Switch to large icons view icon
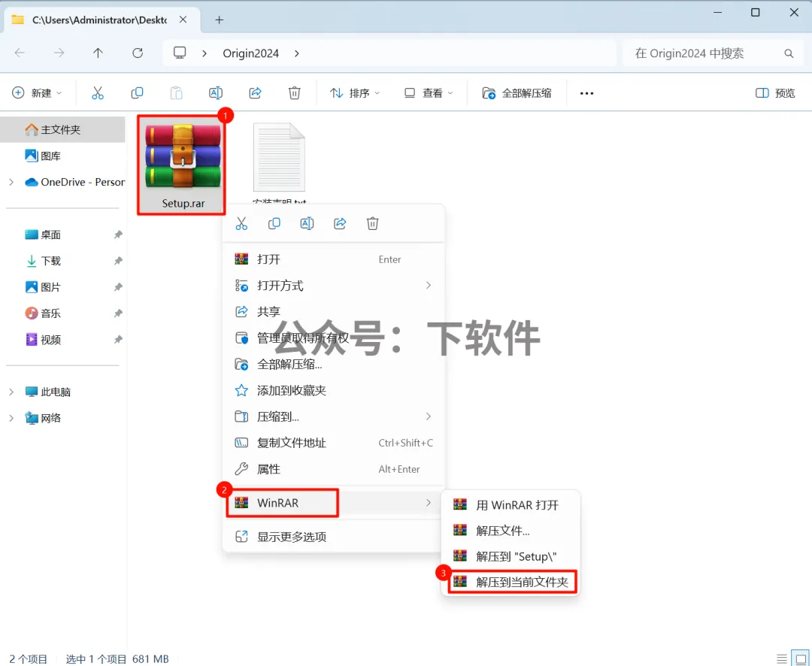812x666 pixels. (x=801, y=659)
